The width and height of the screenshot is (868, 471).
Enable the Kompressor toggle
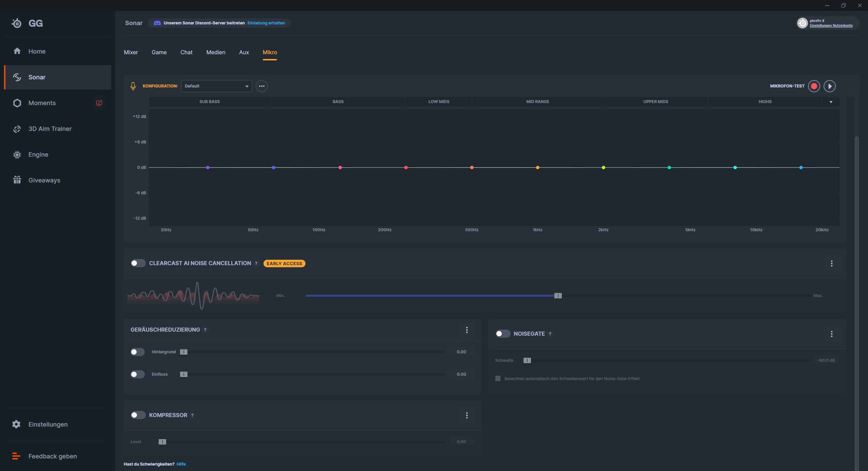[x=138, y=415]
